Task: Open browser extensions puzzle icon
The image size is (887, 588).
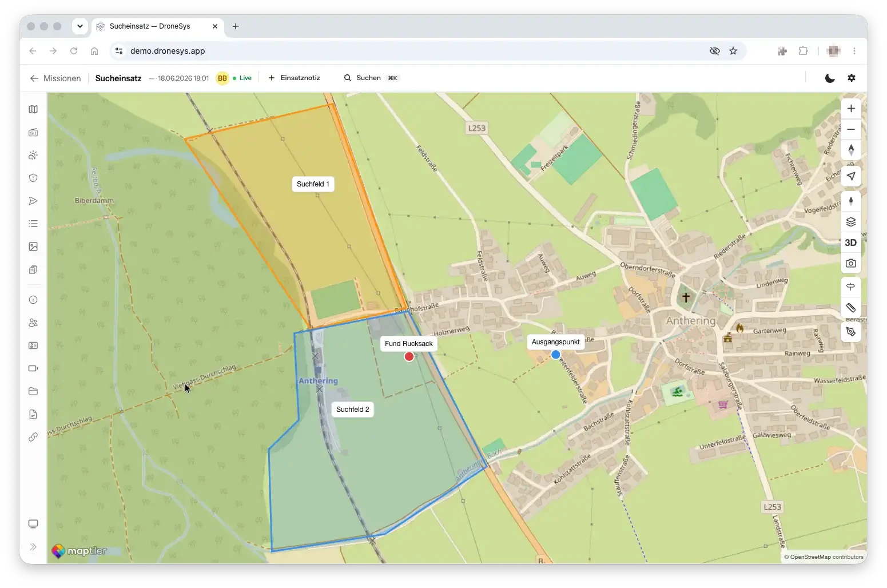Action: [803, 51]
